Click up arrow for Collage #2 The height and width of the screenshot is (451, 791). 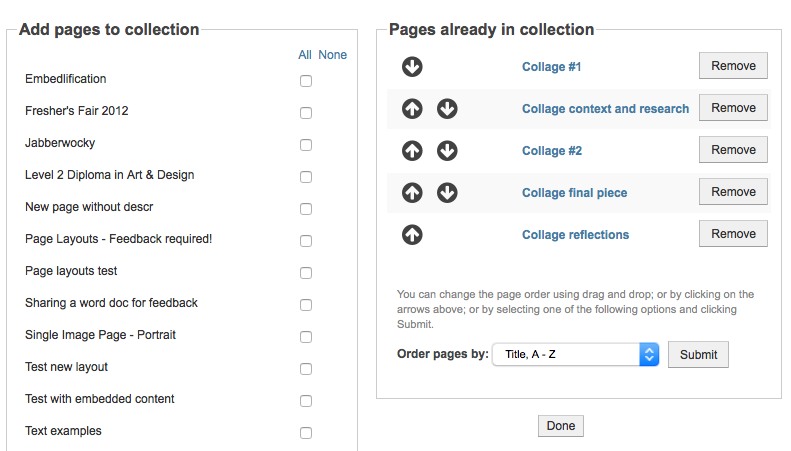tap(412, 151)
